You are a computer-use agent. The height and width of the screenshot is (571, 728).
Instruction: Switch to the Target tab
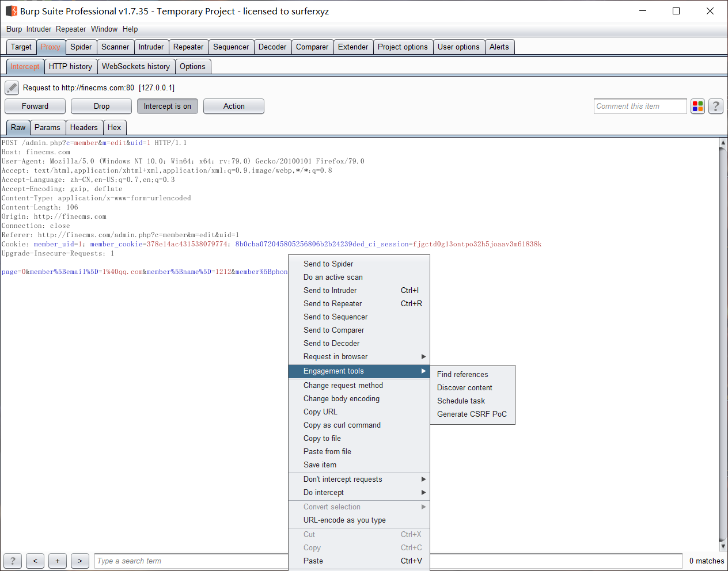pos(21,47)
